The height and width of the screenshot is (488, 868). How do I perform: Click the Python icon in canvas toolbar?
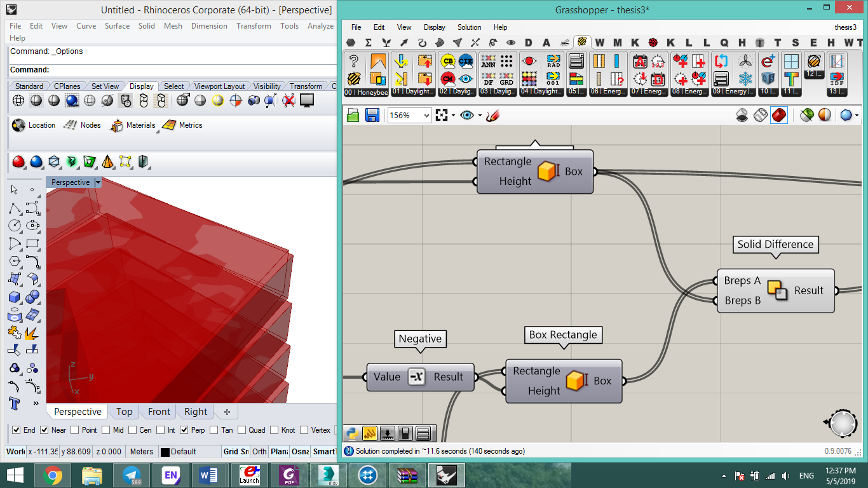coord(352,433)
